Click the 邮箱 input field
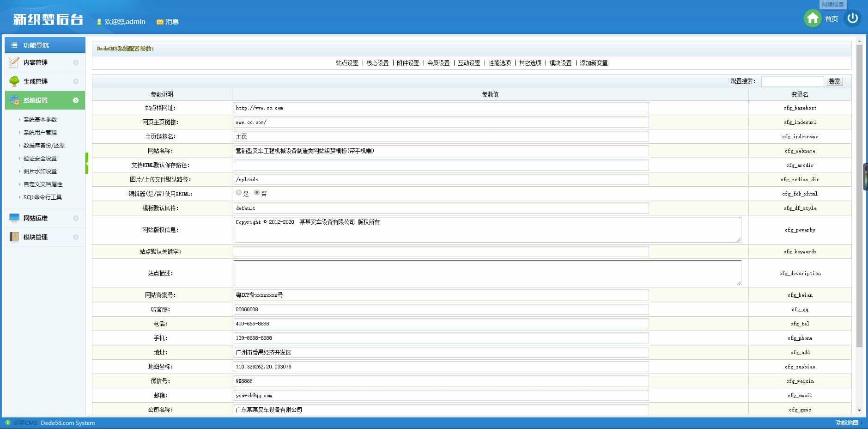 [x=441, y=395]
